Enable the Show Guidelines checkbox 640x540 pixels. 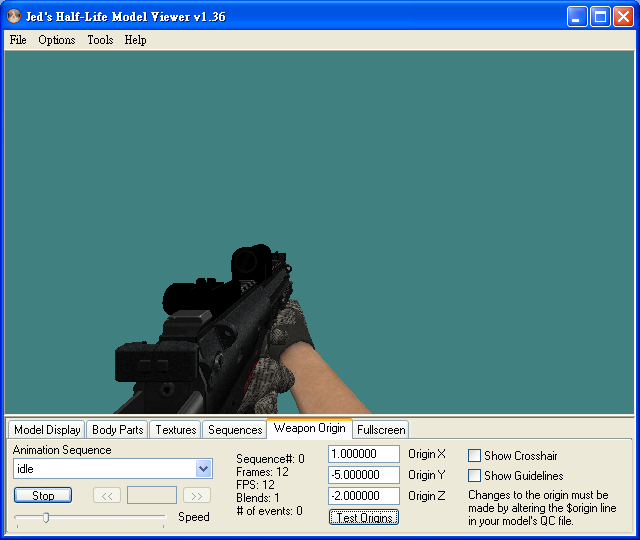pyautogui.click(x=474, y=476)
